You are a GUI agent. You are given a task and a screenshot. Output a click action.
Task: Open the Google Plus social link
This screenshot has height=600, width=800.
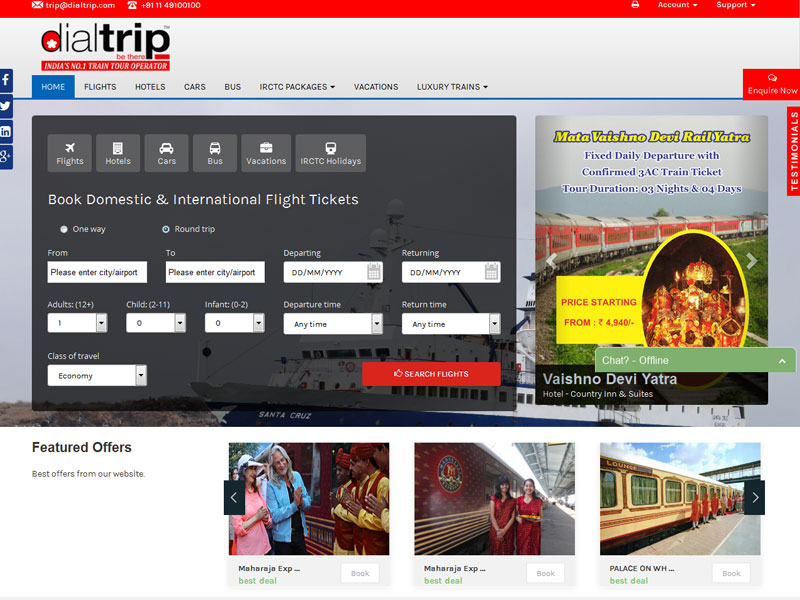click(x=6, y=157)
